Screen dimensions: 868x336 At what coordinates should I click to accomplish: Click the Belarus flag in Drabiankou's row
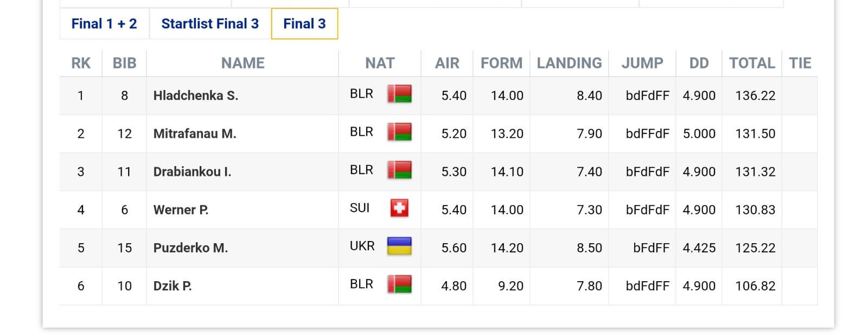coord(399,170)
